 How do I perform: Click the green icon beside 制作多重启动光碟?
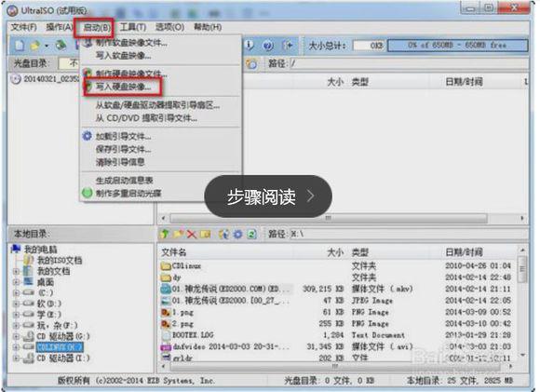click(x=88, y=193)
